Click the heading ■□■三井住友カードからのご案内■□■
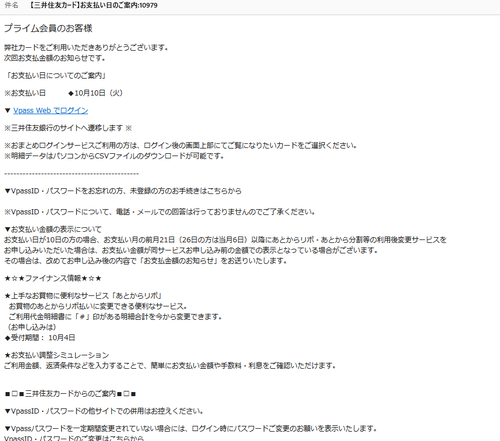This screenshot has width=500, height=441. 70,394
